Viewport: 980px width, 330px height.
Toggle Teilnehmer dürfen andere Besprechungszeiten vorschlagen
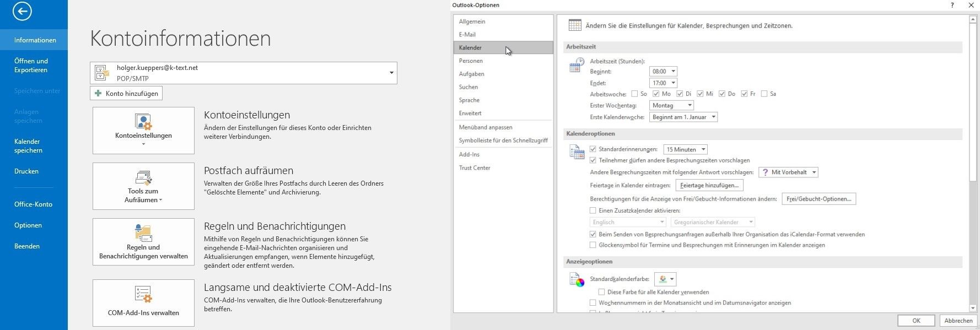pos(593,160)
